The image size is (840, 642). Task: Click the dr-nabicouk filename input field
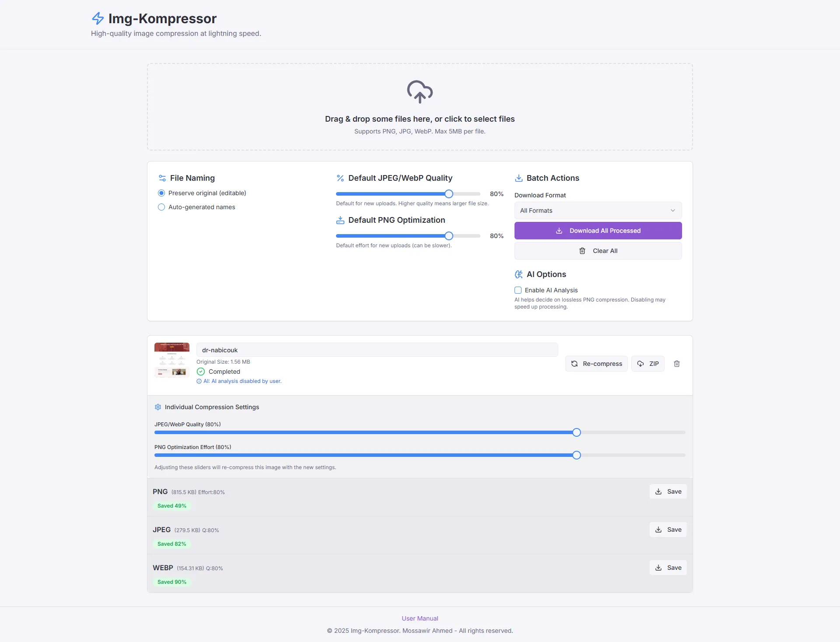click(x=377, y=350)
